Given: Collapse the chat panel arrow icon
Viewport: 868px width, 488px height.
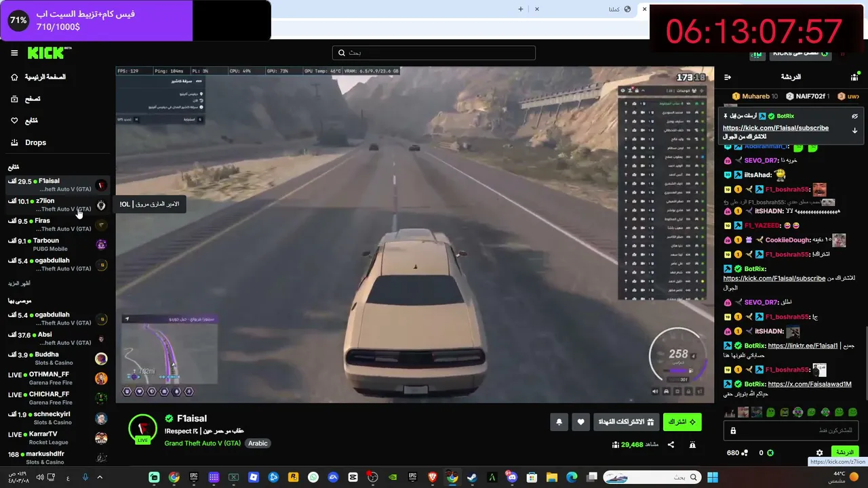Looking at the screenshot, I should [728, 77].
